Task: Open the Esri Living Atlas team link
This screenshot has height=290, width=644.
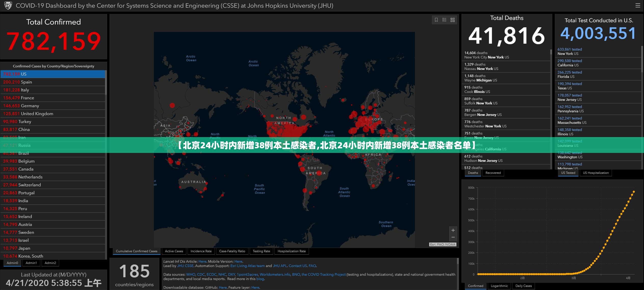Action: tap(247, 266)
